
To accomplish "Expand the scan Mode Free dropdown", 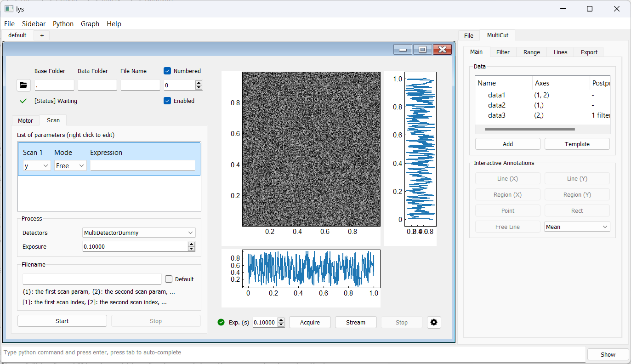I will 70,166.
